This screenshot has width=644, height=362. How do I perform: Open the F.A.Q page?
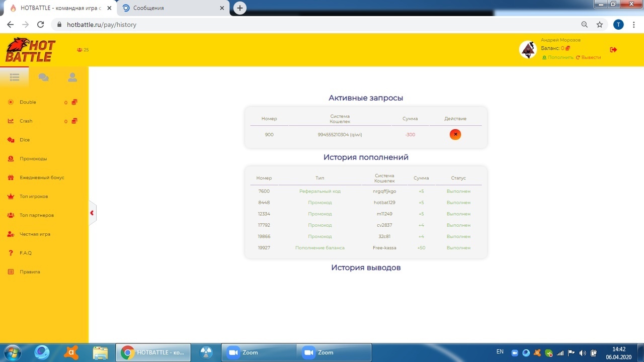[x=26, y=253]
